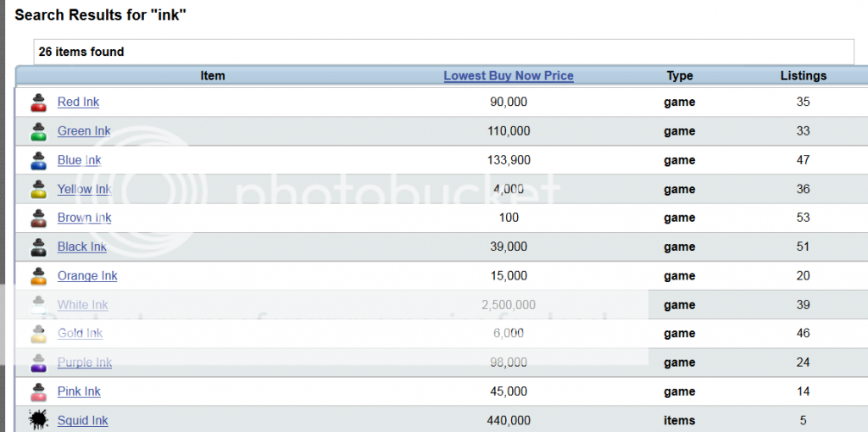Screen dimensions: 868x432
Task: Click the Green Ink bottle icon
Action: pos(38,131)
